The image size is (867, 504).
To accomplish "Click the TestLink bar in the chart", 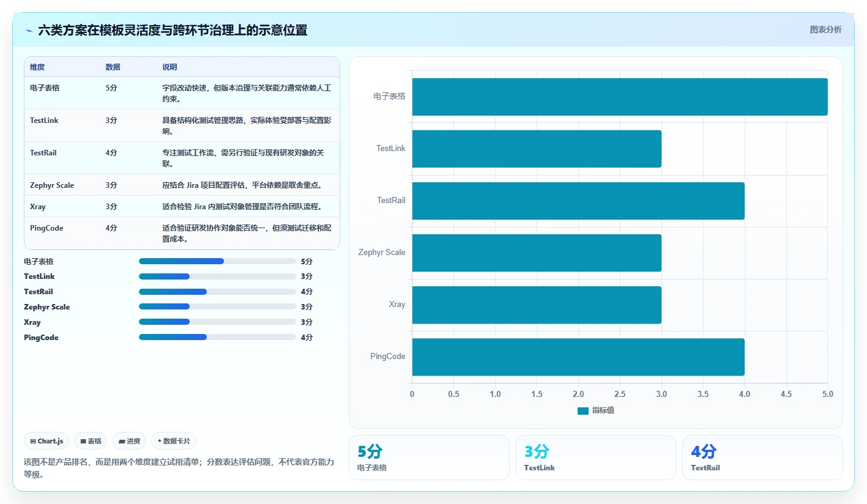I will (x=537, y=149).
